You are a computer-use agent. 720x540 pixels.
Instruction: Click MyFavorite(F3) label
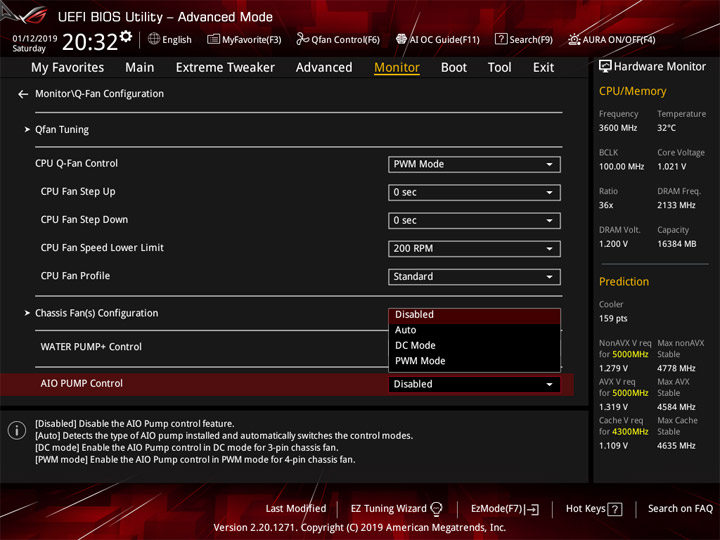pos(251,40)
